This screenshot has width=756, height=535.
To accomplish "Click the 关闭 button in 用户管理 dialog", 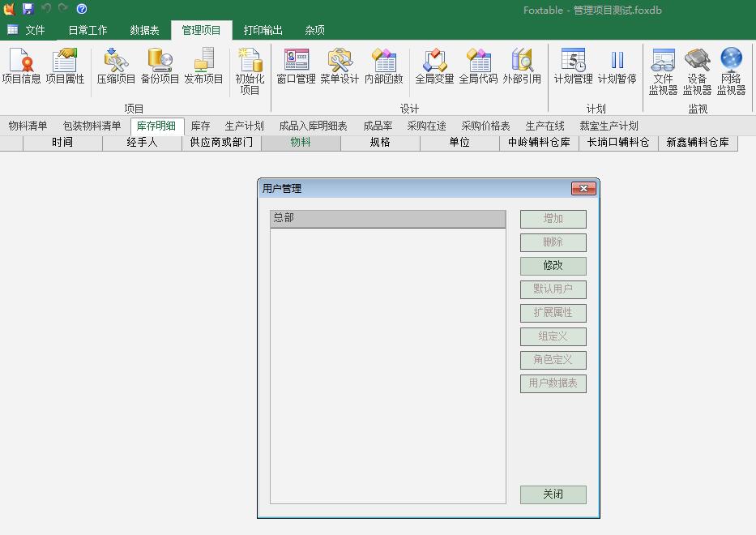I will coord(553,494).
